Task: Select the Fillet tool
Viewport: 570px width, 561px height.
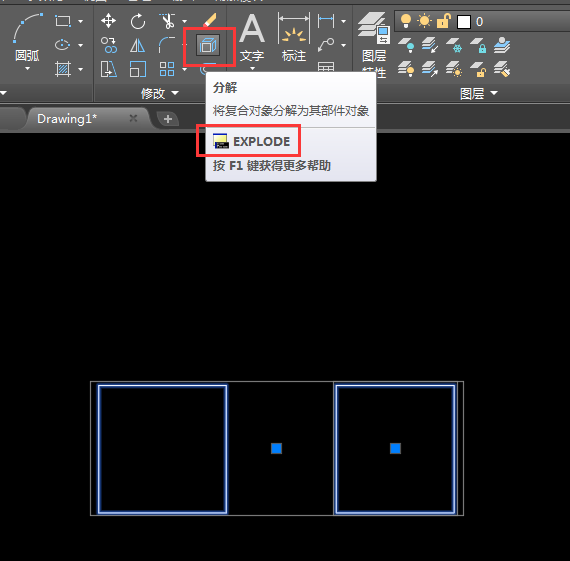Action: 167,45
